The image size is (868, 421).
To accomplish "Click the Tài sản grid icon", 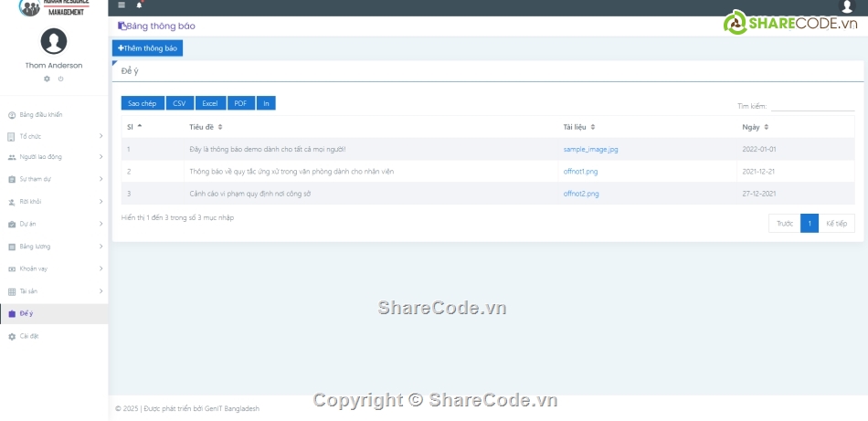I will pyautogui.click(x=12, y=291).
